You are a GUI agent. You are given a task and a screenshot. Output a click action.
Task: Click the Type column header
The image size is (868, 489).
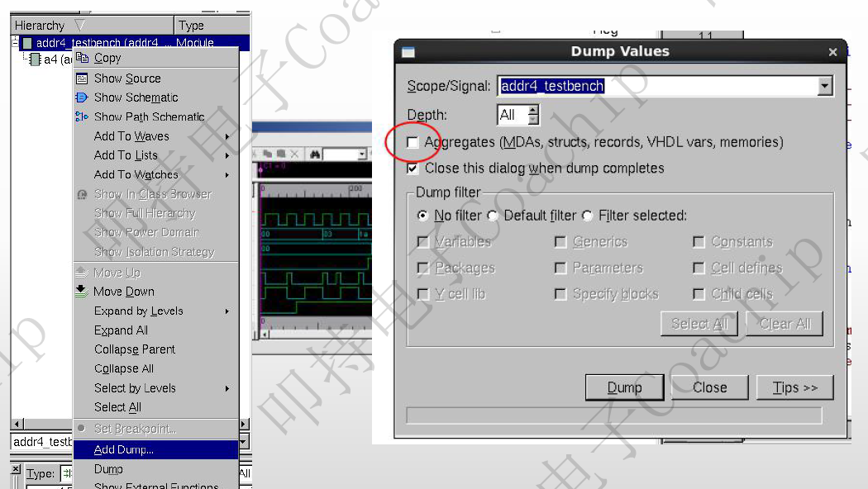pyautogui.click(x=212, y=26)
